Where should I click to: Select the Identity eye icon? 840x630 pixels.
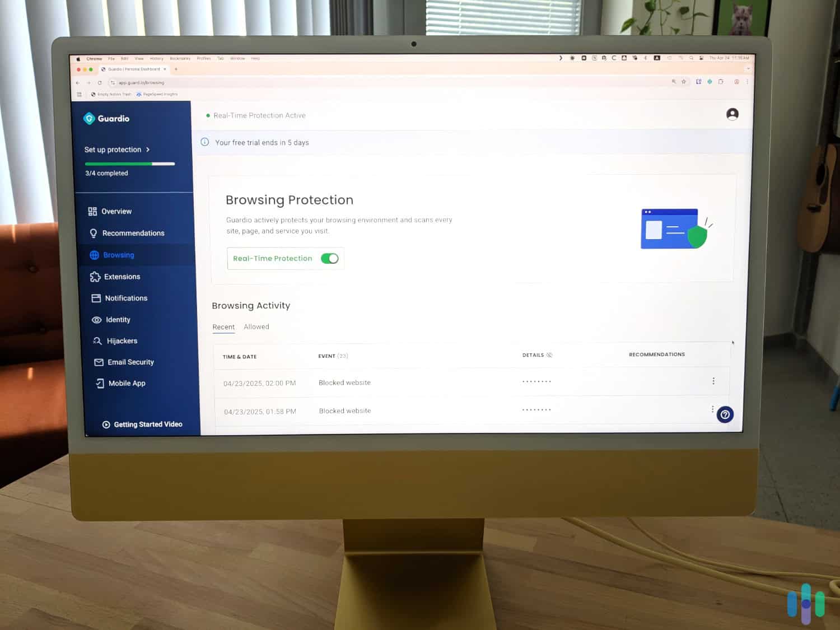click(x=97, y=319)
